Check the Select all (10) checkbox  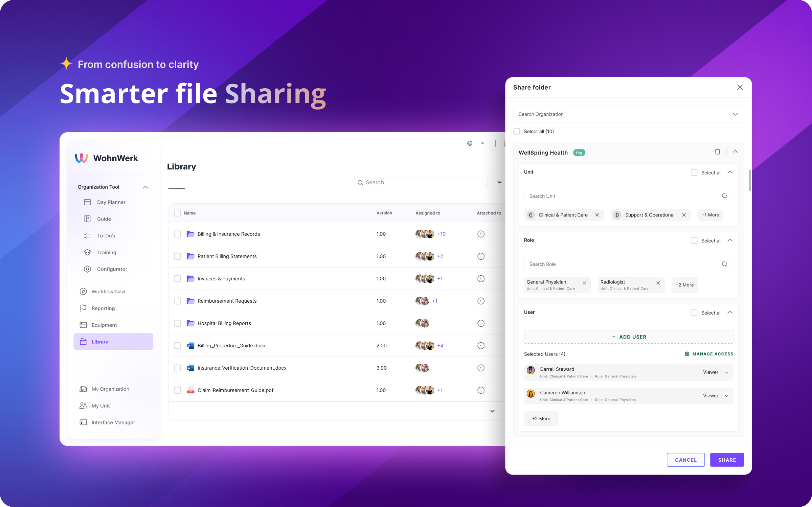click(517, 131)
